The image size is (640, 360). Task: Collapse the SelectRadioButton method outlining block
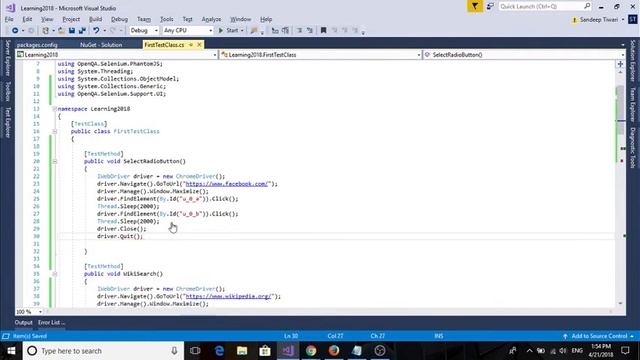(54, 161)
